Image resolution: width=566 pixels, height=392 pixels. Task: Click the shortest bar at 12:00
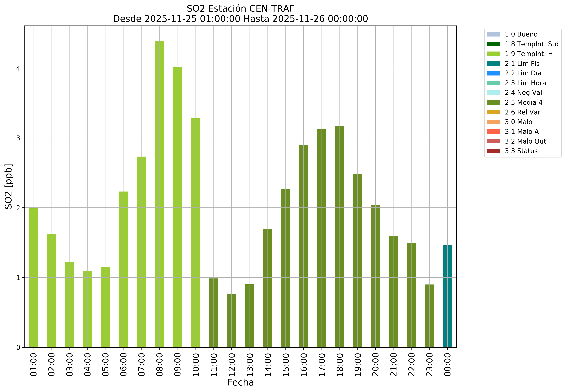pos(231,321)
